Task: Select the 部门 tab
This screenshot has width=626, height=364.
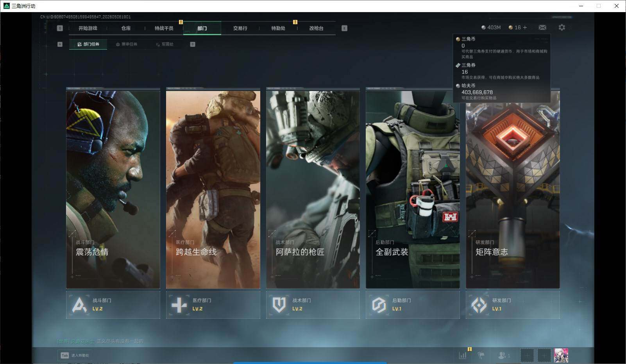Action: [x=202, y=28]
